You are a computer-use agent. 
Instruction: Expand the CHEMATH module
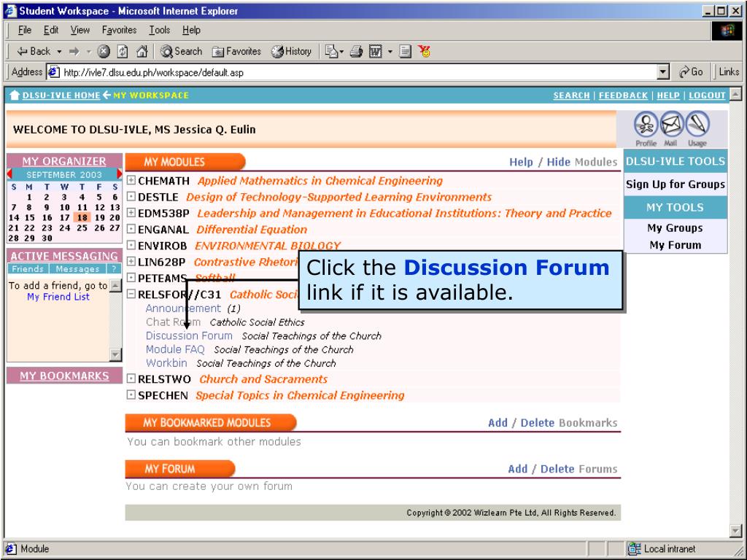tap(131, 181)
